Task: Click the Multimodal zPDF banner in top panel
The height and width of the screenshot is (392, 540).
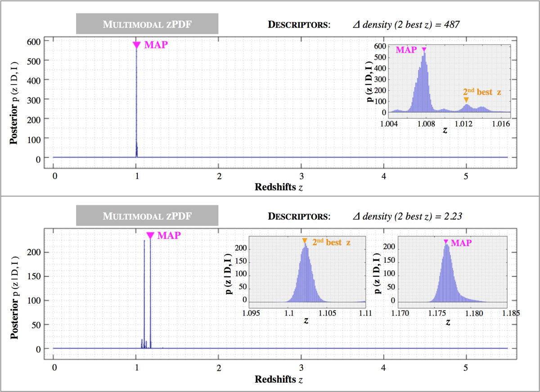Action: tap(147, 24)
